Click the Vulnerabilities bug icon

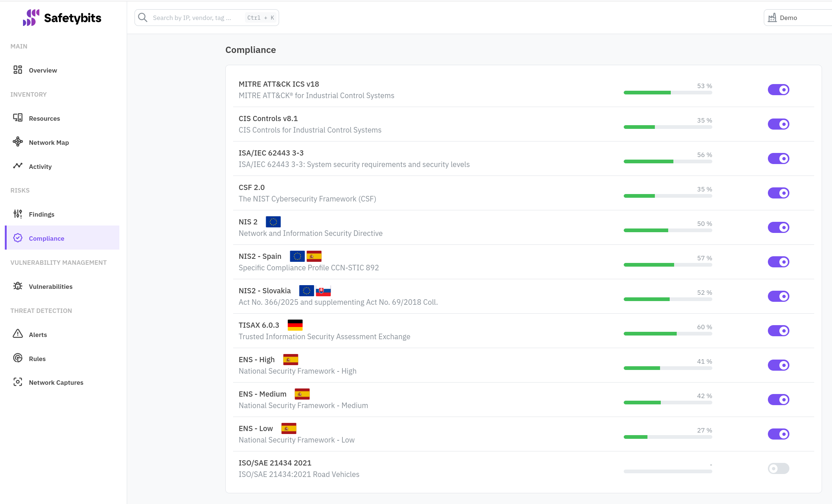pyautogui.click(x=18, y=286)
